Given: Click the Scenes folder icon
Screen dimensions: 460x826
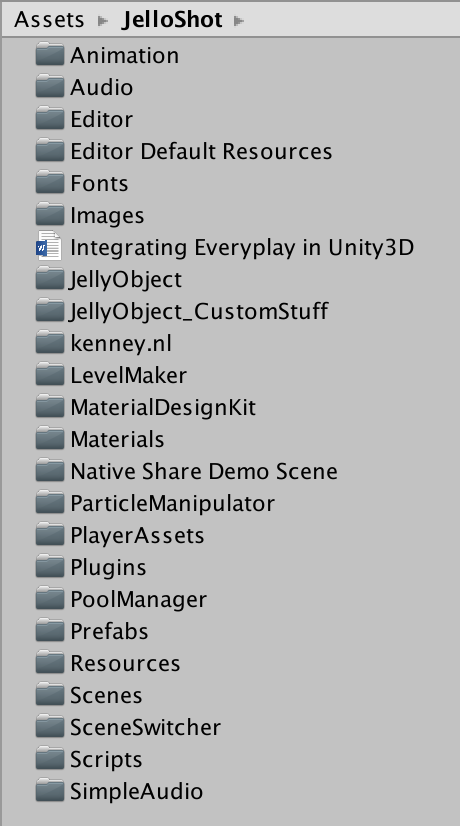Looking at the screenshot, I should (50, 694).
